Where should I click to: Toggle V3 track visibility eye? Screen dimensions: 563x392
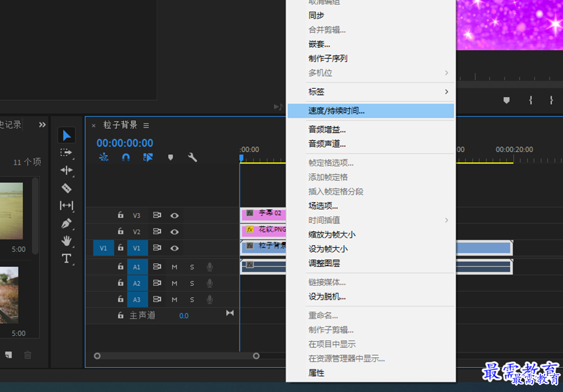175,215
